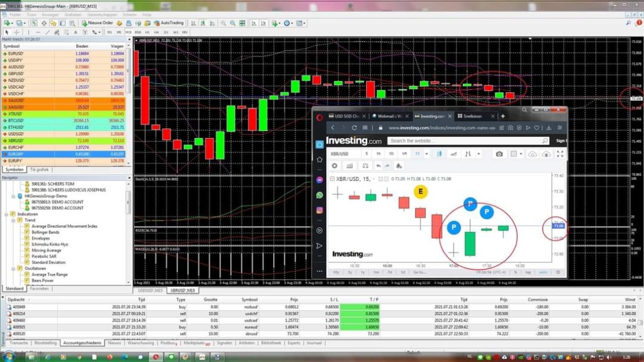The image size is (644, 362).
Task: Open WhatsApp in Opera sidebar
Action: 320,195
